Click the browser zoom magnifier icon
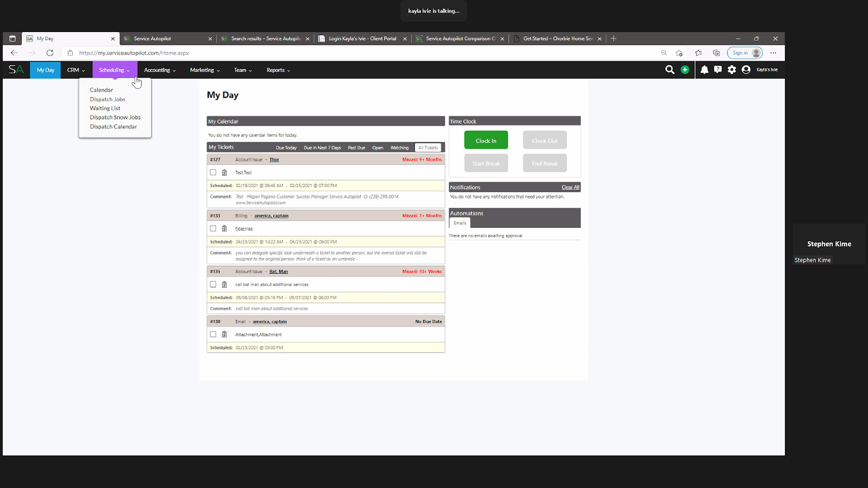This screenshot has width=868, height=488. 664,53
